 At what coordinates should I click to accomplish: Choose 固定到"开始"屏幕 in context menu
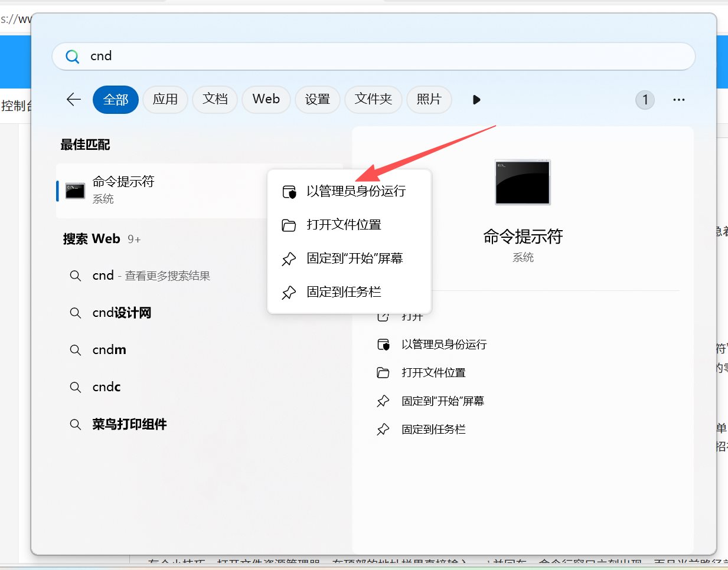(350, 258)
